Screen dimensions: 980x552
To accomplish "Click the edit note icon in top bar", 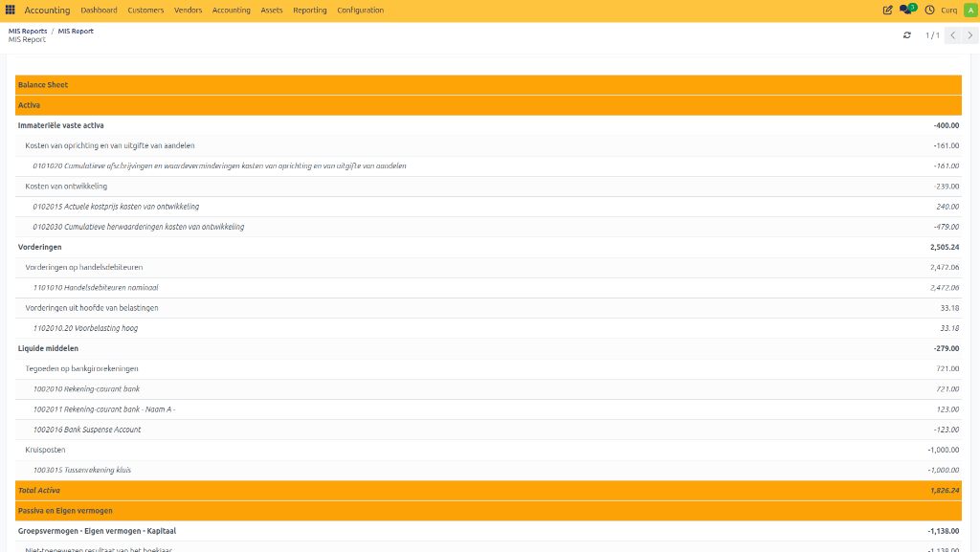I will click(887, 10).
